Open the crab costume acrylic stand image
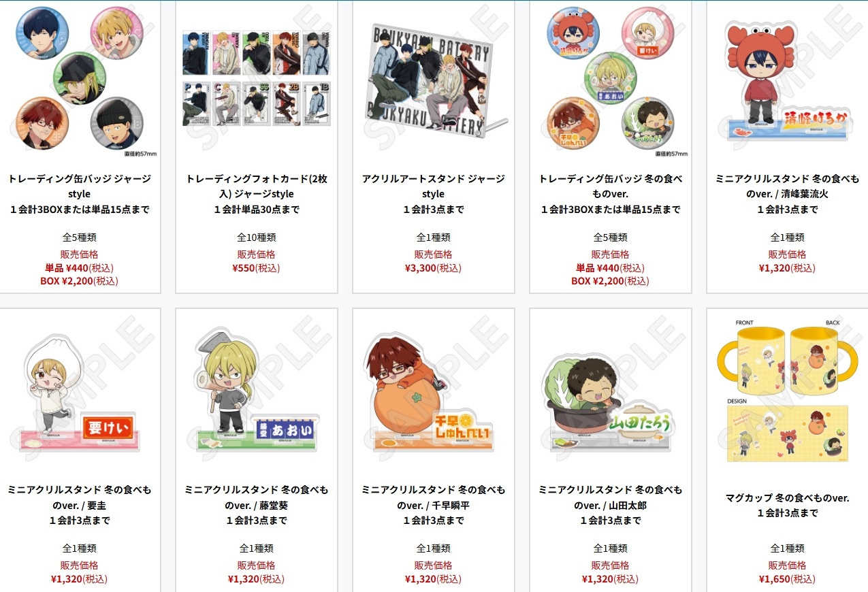 788,80
